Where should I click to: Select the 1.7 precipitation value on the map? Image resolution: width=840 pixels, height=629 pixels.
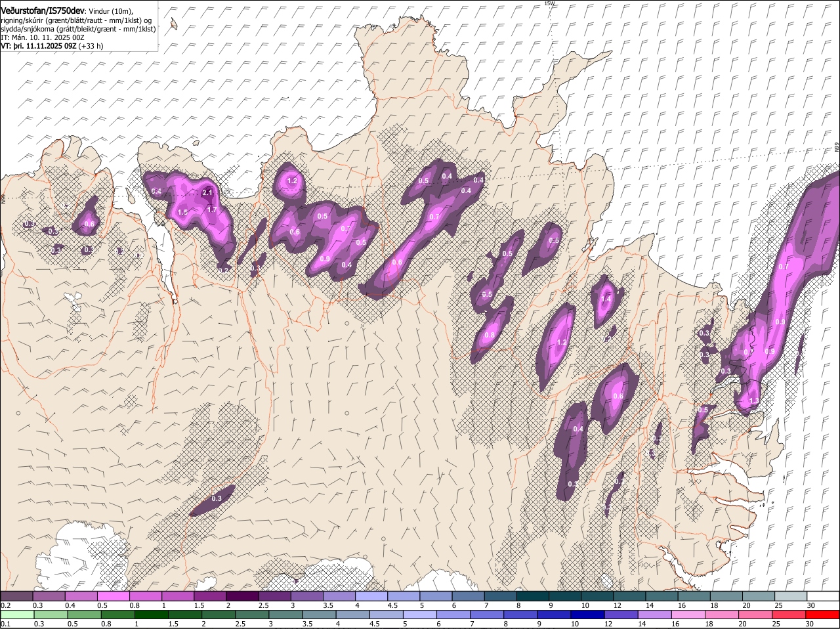[212, 209]
